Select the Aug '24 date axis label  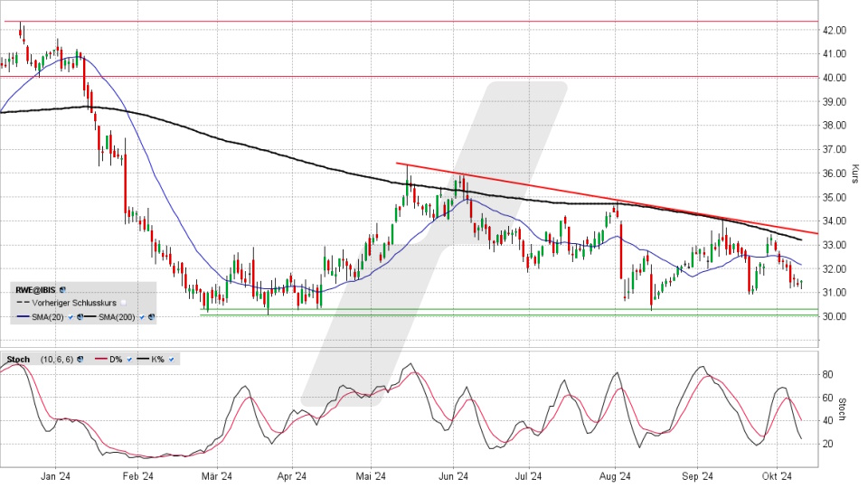616,476
